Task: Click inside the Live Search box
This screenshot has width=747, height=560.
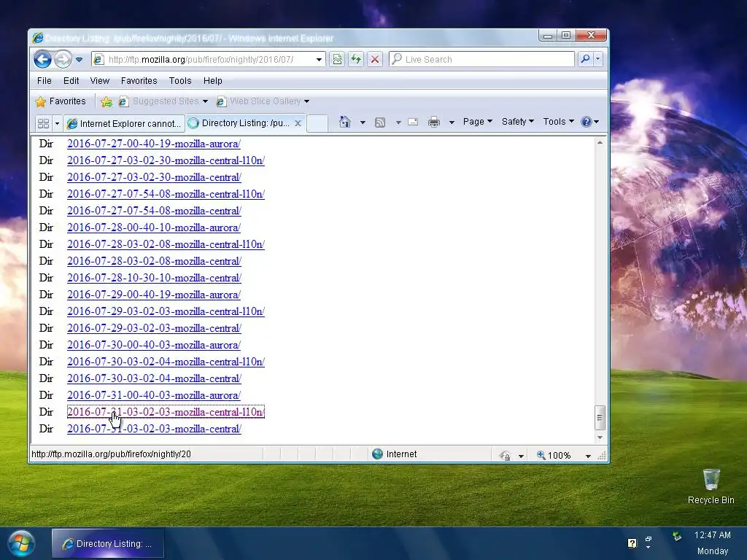Action: [x=481, y=60]
